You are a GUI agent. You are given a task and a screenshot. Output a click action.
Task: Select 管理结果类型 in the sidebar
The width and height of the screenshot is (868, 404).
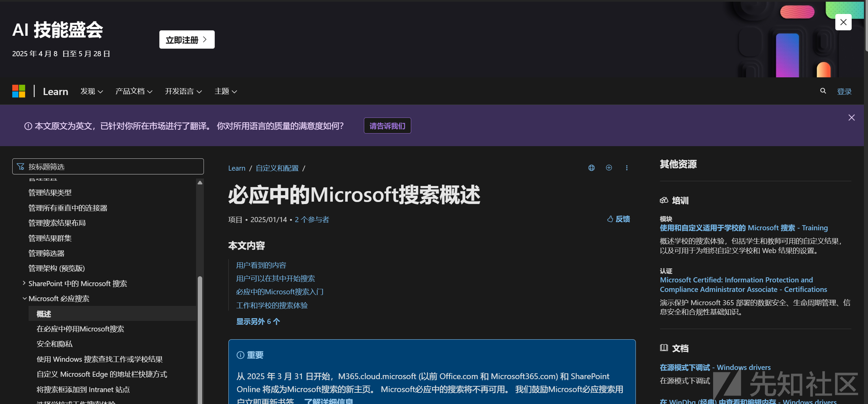point(50,193)
